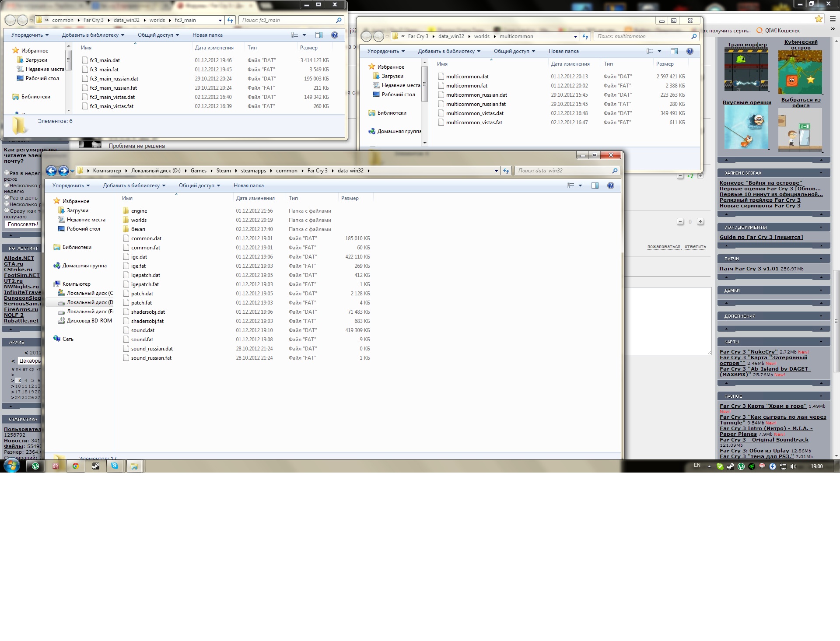Screen dimensions: 840x641
Task: Open the Упорядочить dropdown in data_win32 window
Action: [x=71, y=186]
